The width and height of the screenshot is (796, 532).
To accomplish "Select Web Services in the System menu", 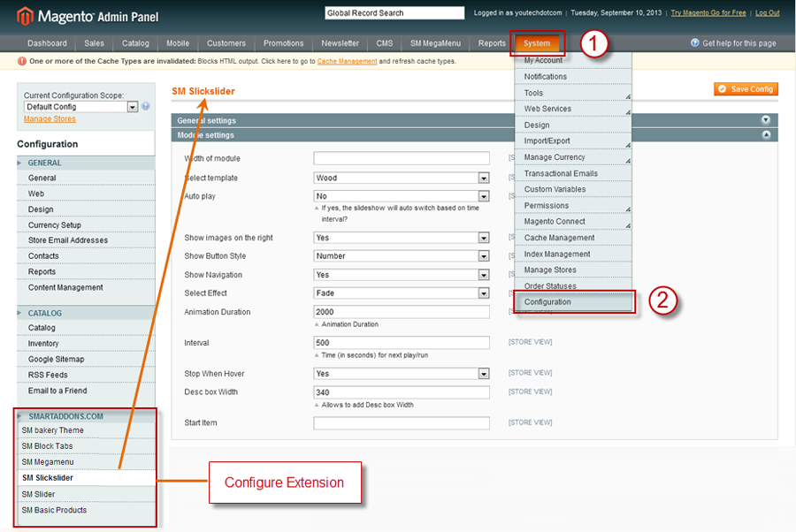I will tap(574, 109).
